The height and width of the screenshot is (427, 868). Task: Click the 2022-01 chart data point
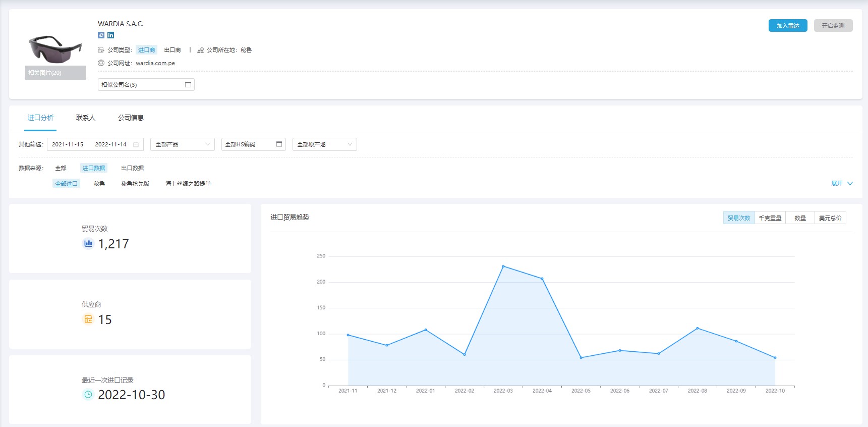tap(426, 330)
